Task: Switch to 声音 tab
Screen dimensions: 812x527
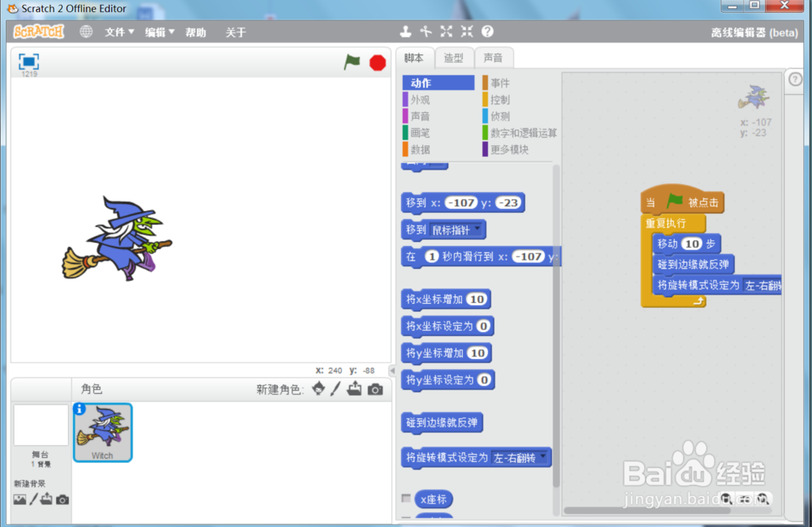Action: point(493,58)
